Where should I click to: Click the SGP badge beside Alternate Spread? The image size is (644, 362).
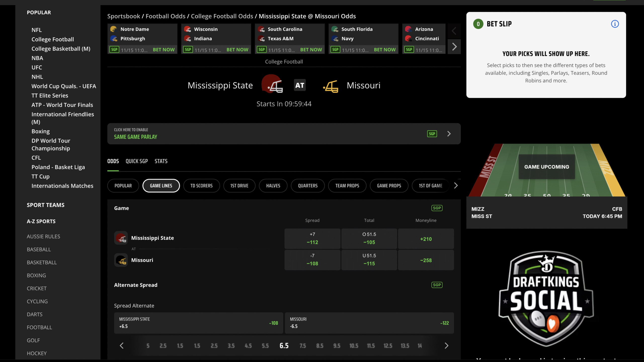click(x=437, y=285)
